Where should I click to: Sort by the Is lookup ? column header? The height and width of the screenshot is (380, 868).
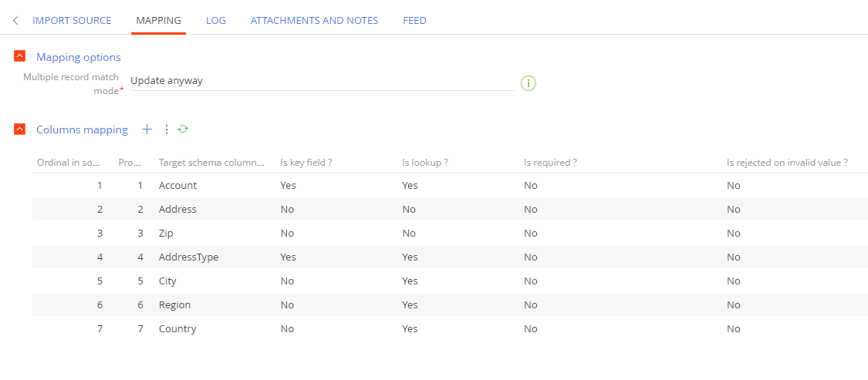[x=425, y=163]
